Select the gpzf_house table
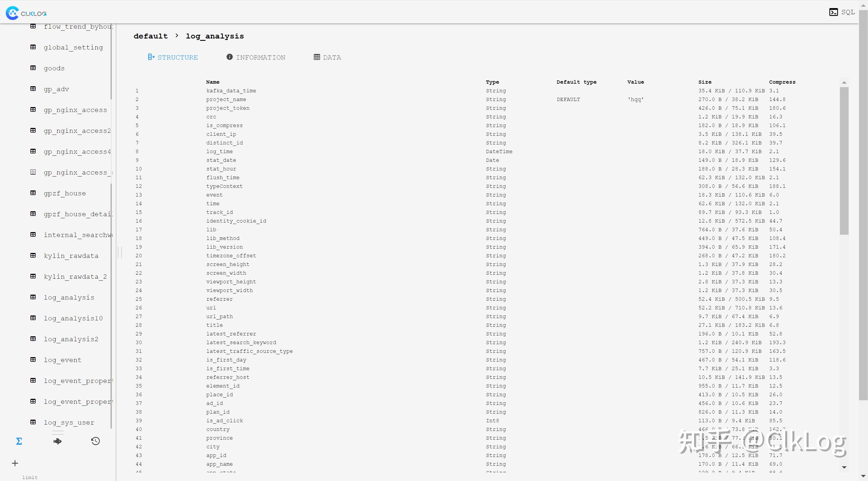 65,193
